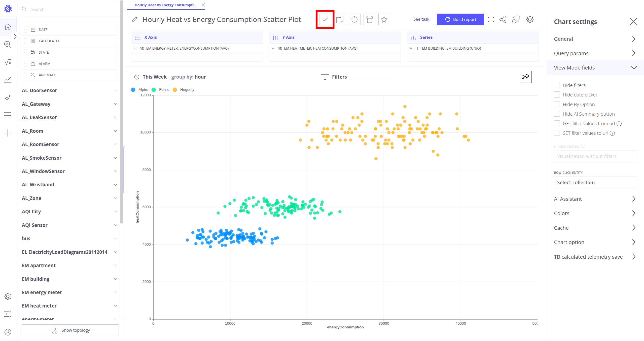Open the share icon

click(x=503, y=19)
